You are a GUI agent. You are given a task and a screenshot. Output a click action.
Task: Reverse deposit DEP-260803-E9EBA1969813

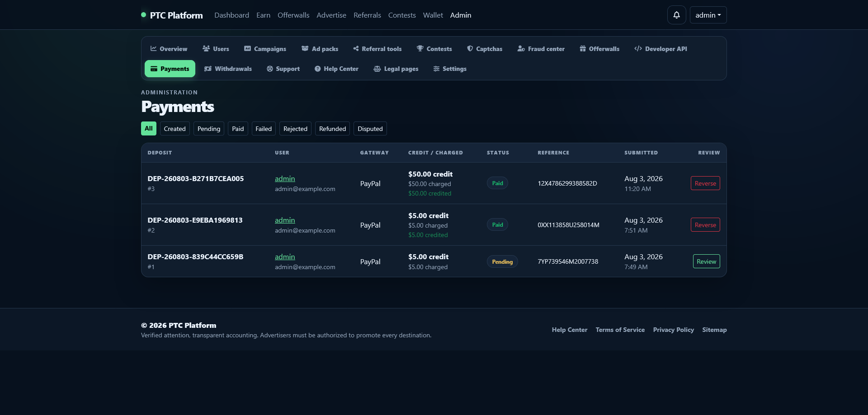click(x=705, y=224)
